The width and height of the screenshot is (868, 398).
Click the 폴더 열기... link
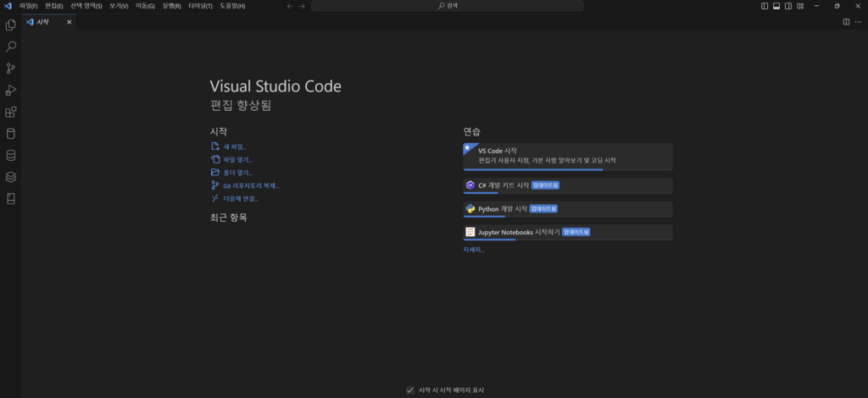pos(237,173)
